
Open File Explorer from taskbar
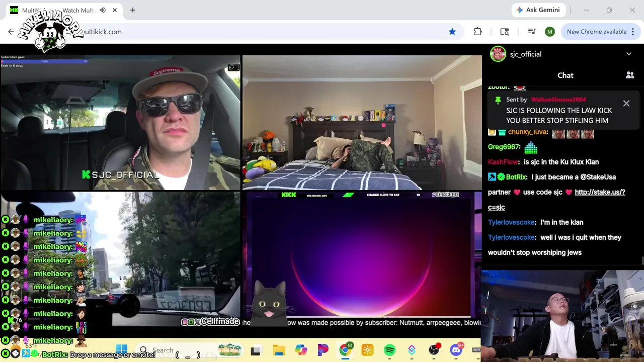(279, 350)
